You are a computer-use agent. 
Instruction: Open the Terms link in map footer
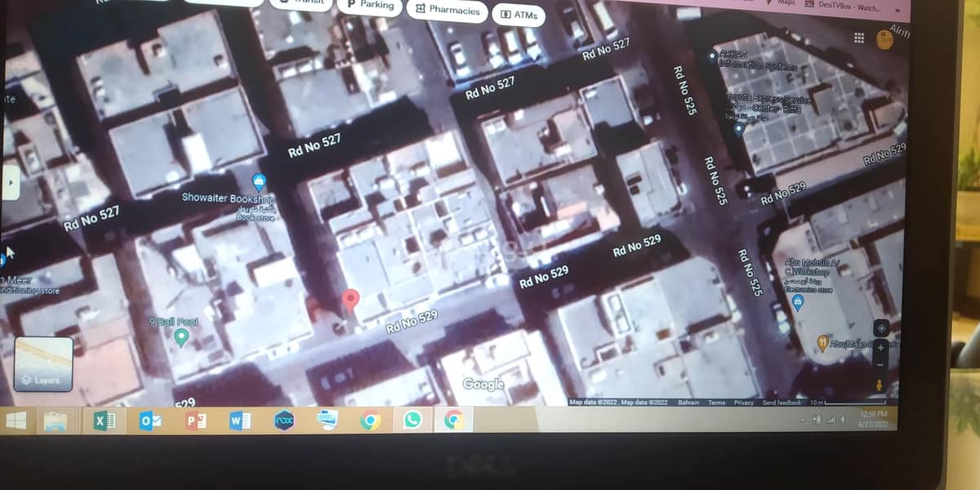click(x=716, y=403)
